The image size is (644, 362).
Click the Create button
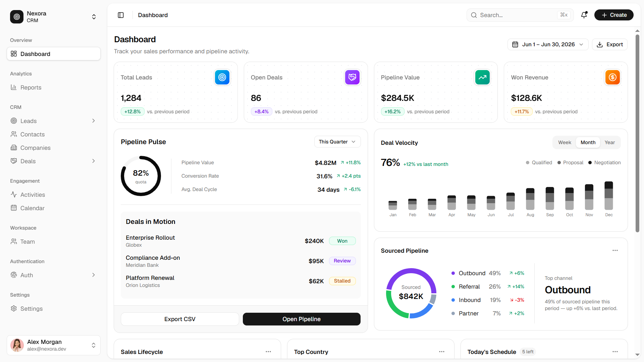(x=614, y=15)
